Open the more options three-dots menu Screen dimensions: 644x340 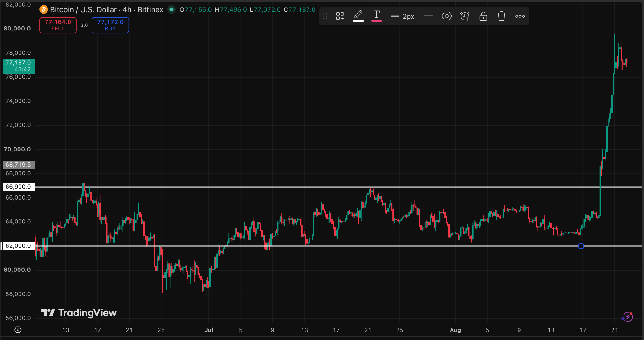[x=520, y=16]
